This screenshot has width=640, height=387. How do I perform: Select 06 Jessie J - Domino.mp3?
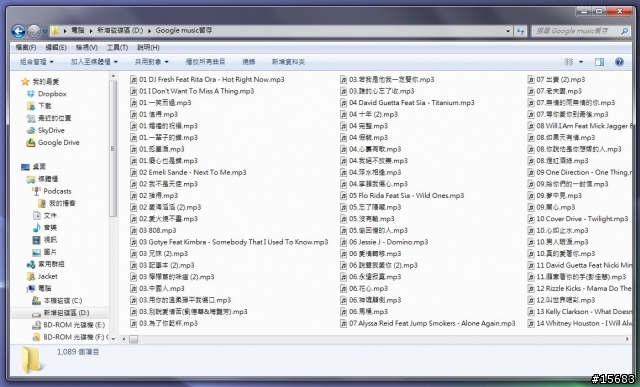pyautogui.click(x=384, y=242)
